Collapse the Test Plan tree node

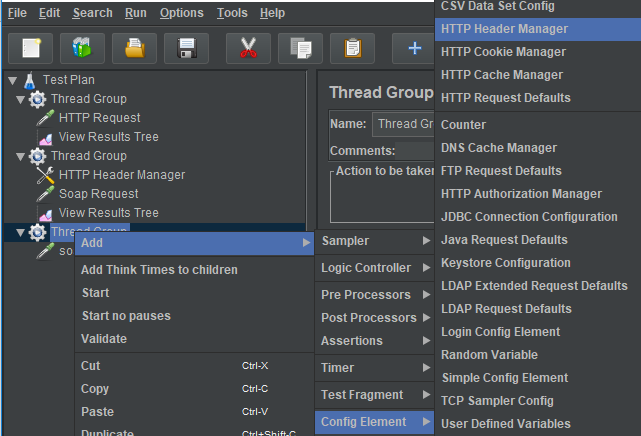pos(13,80)
